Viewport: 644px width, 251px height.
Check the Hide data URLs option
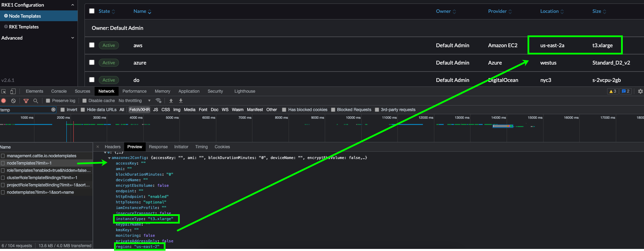83,110
